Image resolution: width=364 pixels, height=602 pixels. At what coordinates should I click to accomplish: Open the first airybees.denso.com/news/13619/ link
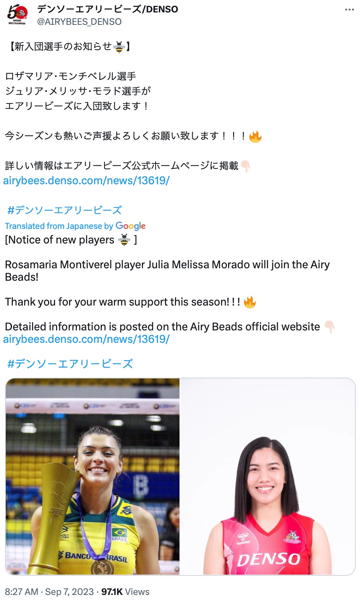click(x=86, y=181)
